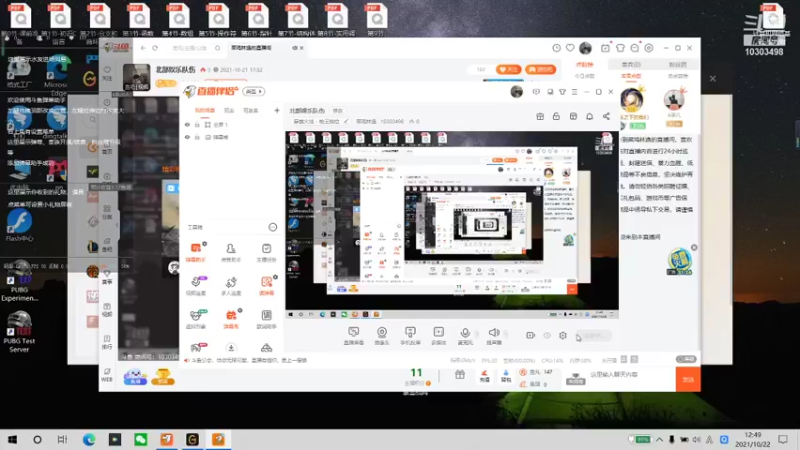
Task: Click the back arrow in Douyu client
Action: (x=143, y=48)
